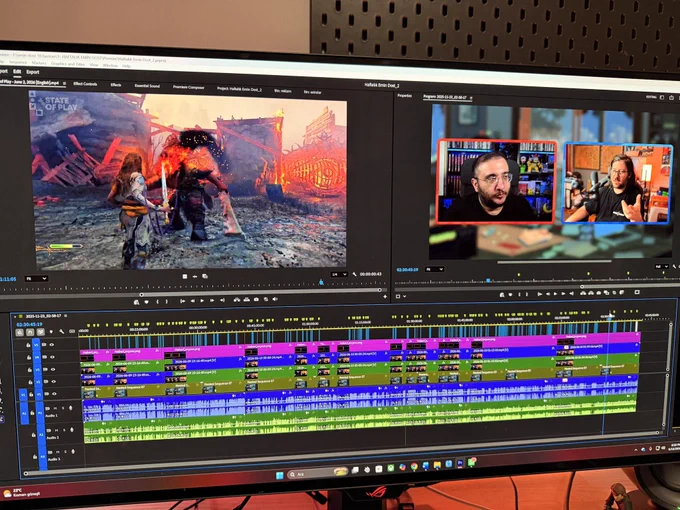The image size is (680, 510).
Task: Switch to Premiere Composer tab
Action: [x=188, y=87]
